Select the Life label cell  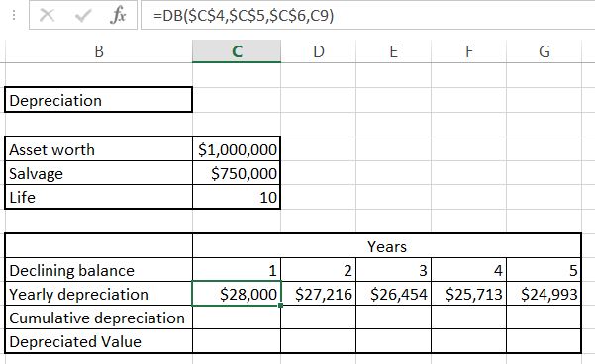click(x=99, y=197)
